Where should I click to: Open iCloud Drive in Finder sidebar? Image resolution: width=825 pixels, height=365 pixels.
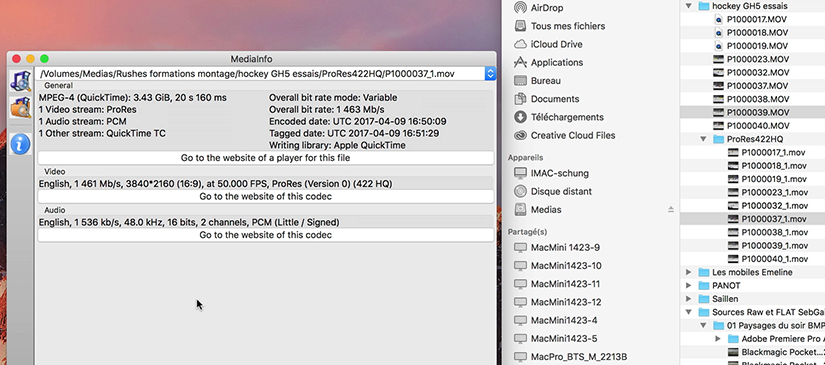pos(556,44)
